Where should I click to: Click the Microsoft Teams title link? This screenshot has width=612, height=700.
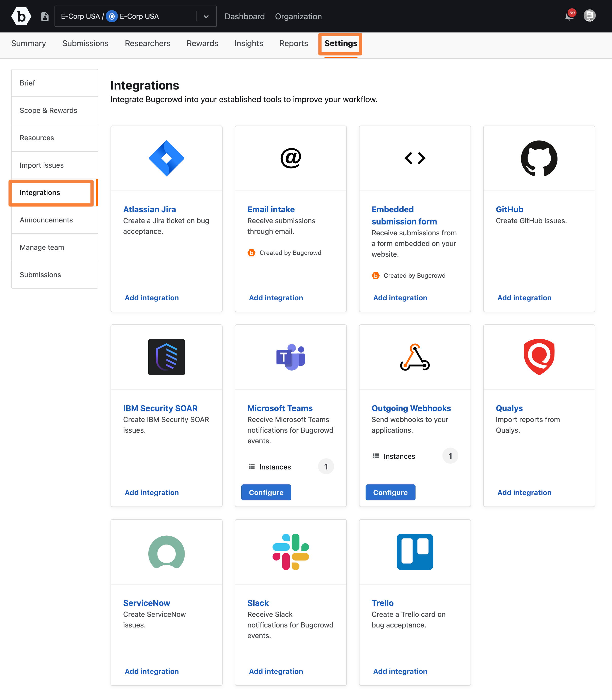(280, 408)
